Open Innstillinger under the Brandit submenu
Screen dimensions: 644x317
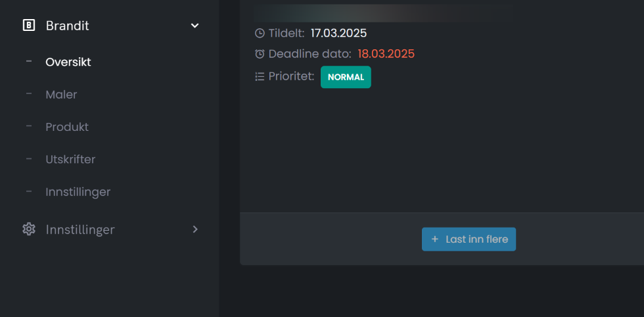coord(78,192)
